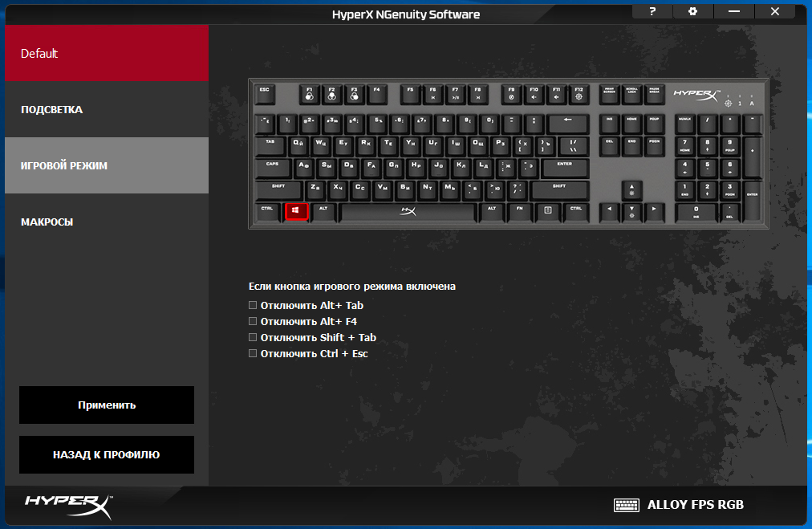Click the ALLOY FPS RGB device label
Image resolution: width=812 pixels, height=529 pixels.
pyautogui.click(x=696, y=505)
